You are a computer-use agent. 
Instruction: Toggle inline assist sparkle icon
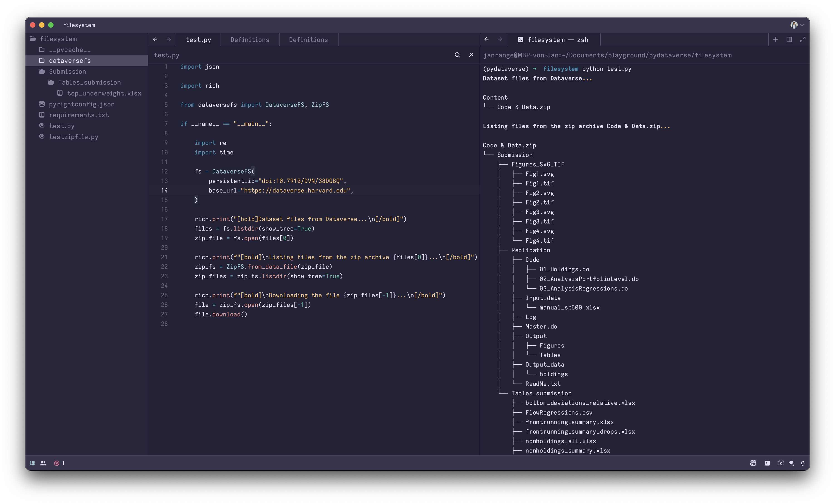(471, 55)
